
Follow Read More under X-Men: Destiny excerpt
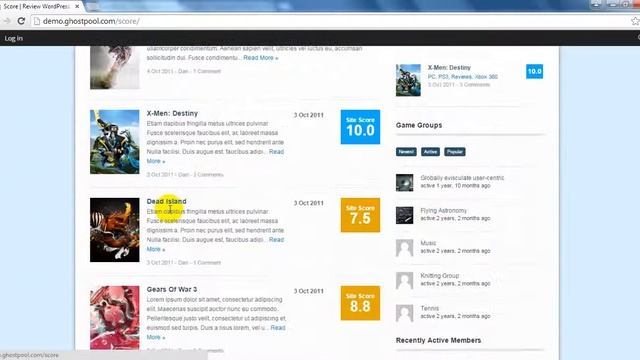[x=276, y=152]
